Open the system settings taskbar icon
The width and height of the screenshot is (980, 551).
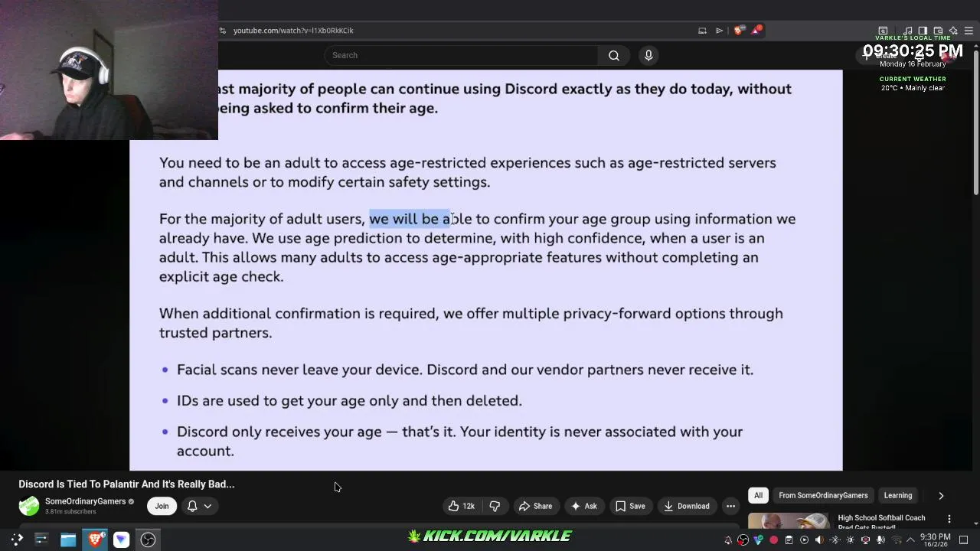[41, 540]
